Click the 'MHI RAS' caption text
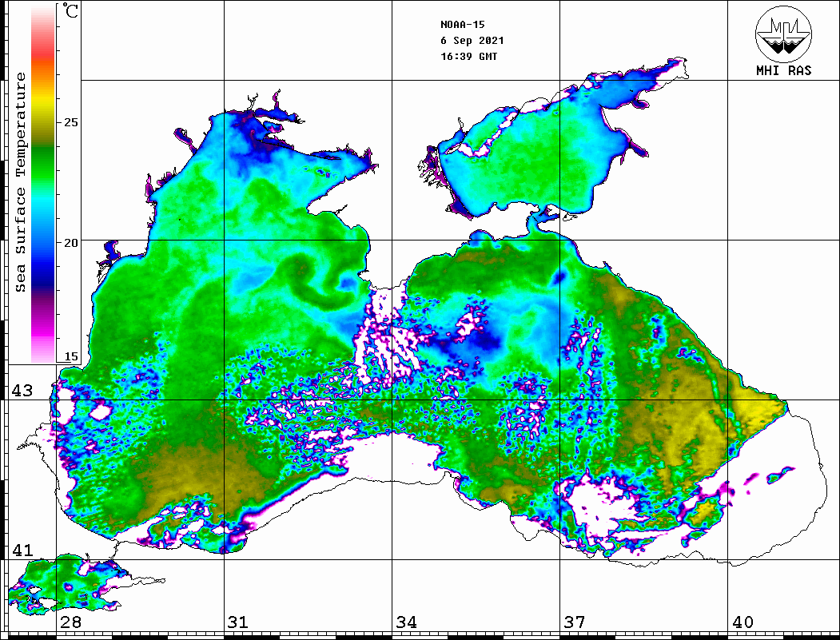The width and height of the screenshot is (840, 640). click(784, 70)
